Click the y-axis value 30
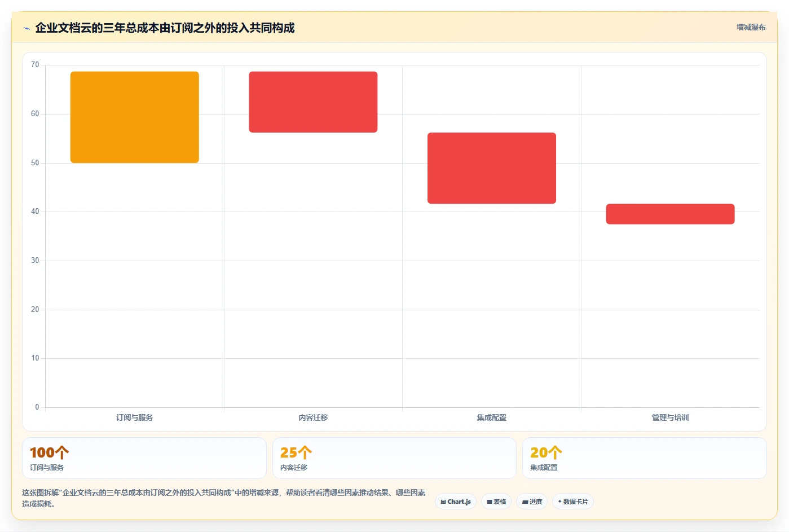789x532 pixels. pyautogui.click(x=35, y=261)
